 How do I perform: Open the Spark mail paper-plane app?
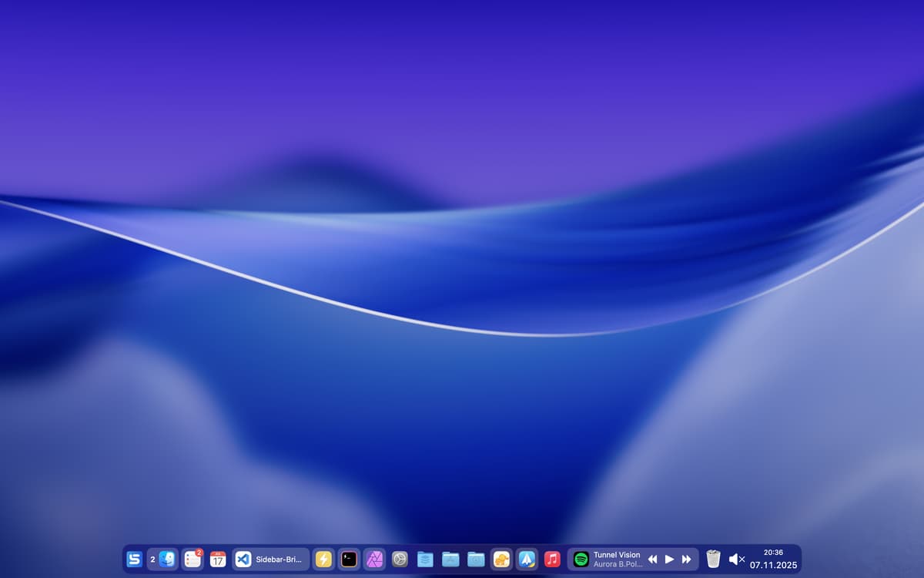[x=527, y=560]
